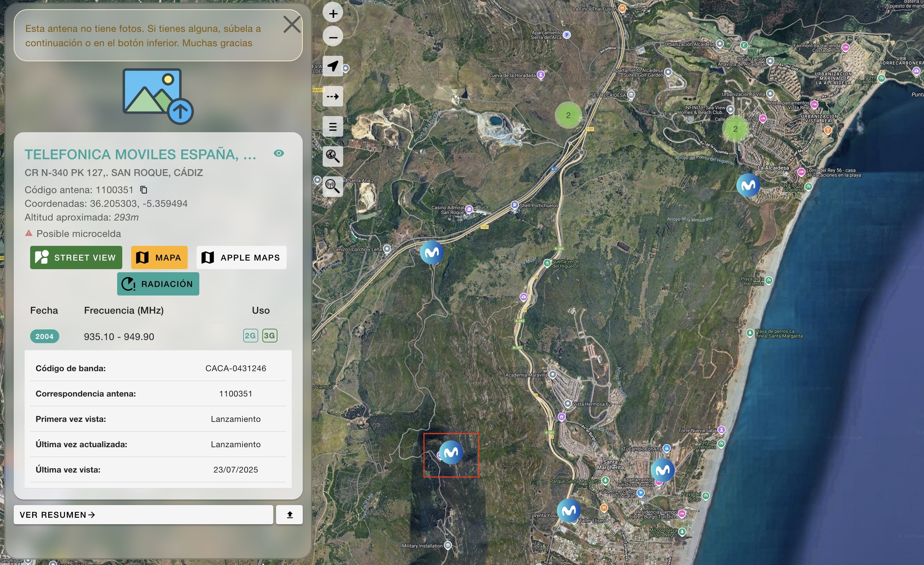The width and height of the screenshot is (924, 565).
Task: Click Parque Santa Margarita pin
Action: (x=605, y=481)
